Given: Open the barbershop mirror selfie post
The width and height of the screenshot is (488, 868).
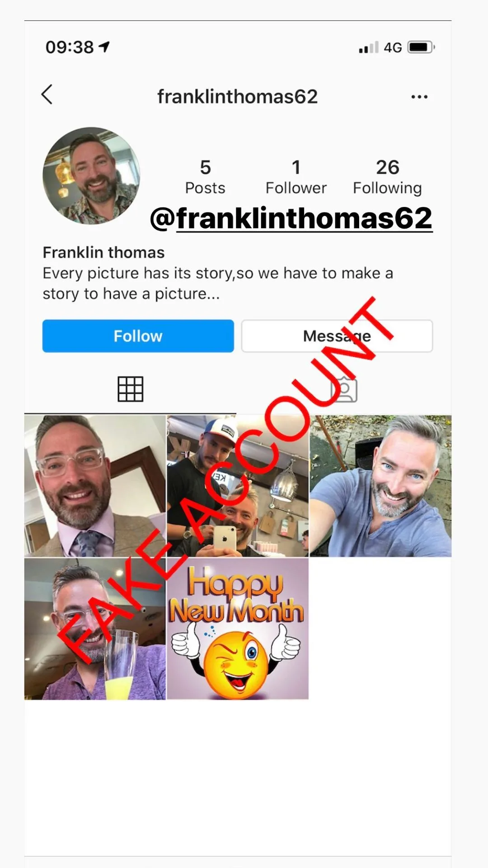Looking at the screenshot, I should pyautogui.click(x=238, y=486).
